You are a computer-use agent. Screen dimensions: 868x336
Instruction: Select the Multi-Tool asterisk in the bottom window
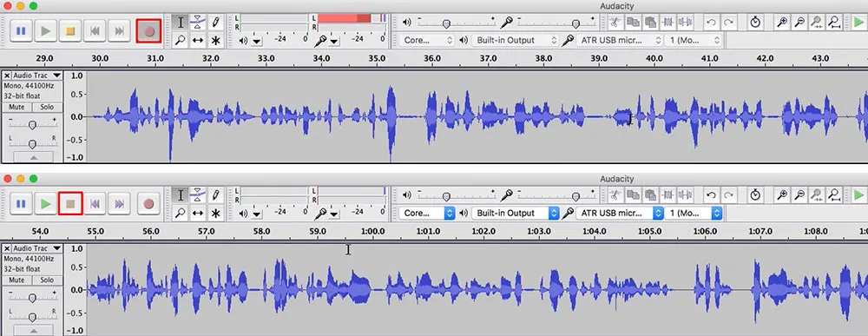click(215, 213)
